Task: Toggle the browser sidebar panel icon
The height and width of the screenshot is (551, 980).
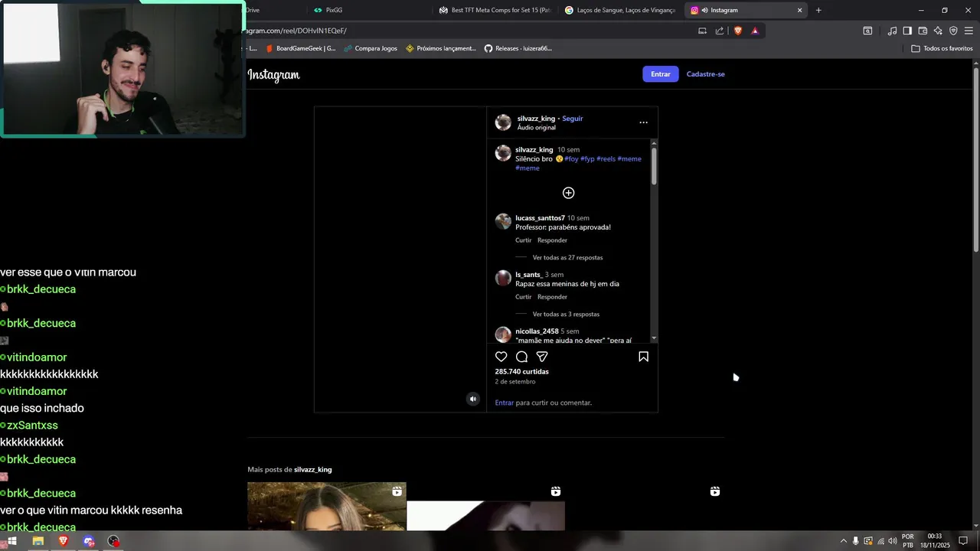Action: point(907,31)
